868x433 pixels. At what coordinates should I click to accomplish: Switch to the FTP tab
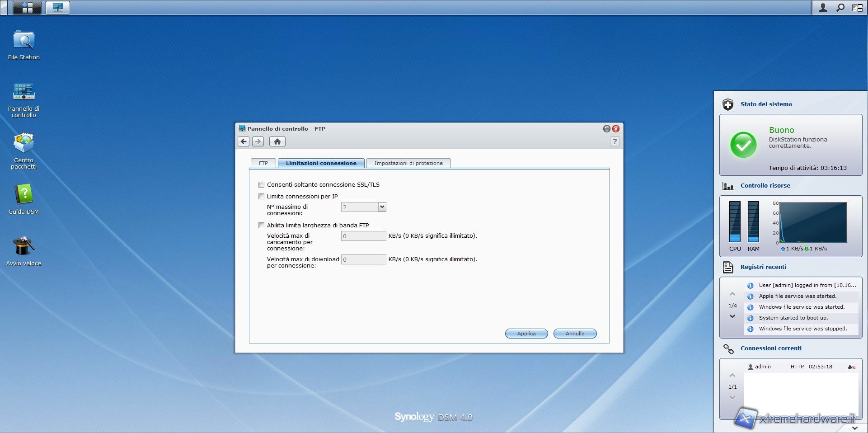pyautogui.click(x=263, y=163)
